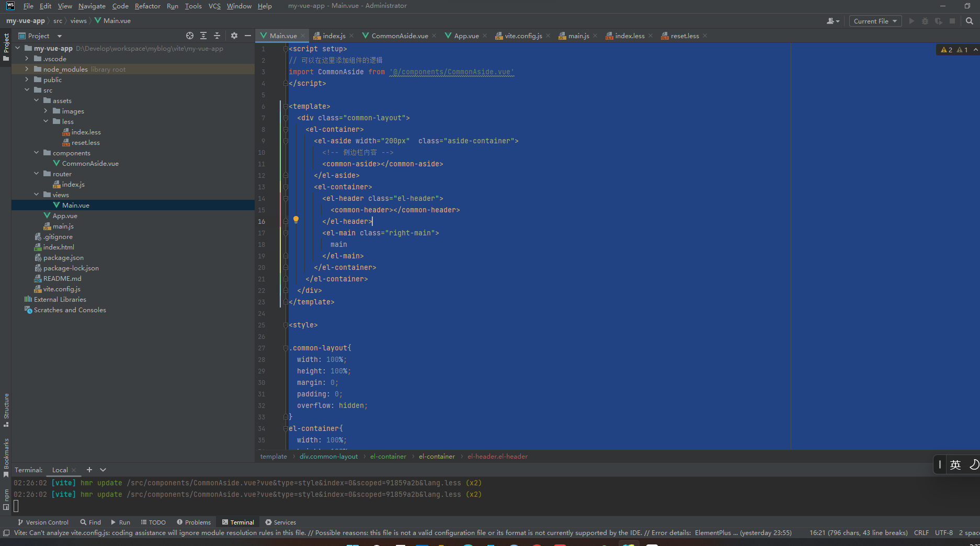The image size is (980, 546).
Task: Click the CRLF line separator status
Action: pos(921,532)
